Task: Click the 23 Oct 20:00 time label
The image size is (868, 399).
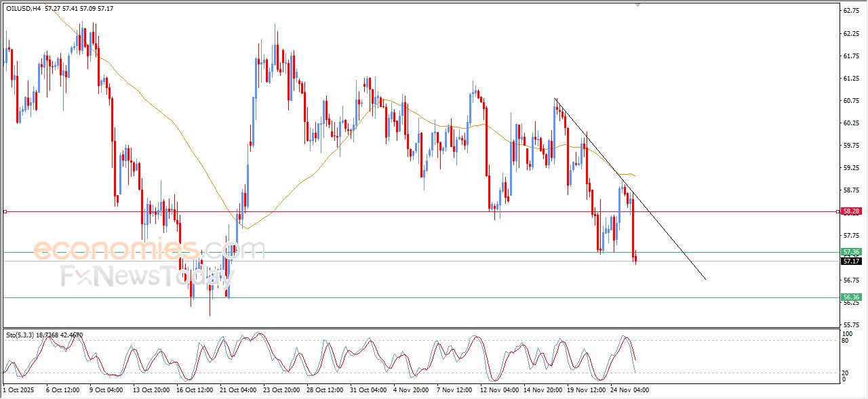Action: pos(283,390)
